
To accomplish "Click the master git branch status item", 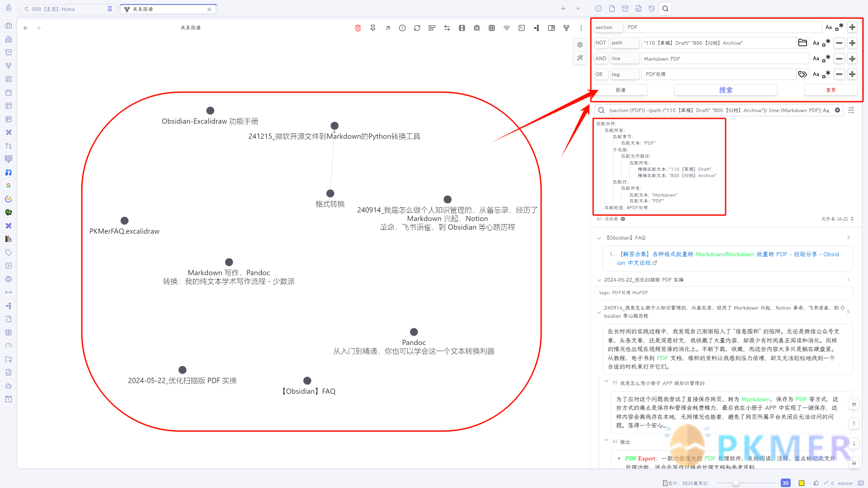I will pos(845,483).
